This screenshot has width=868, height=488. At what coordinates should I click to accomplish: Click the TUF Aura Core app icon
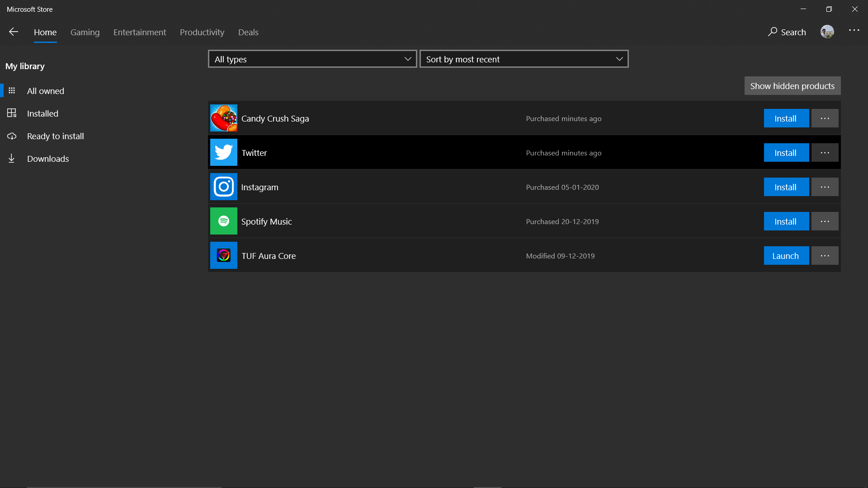pos(224,255)
